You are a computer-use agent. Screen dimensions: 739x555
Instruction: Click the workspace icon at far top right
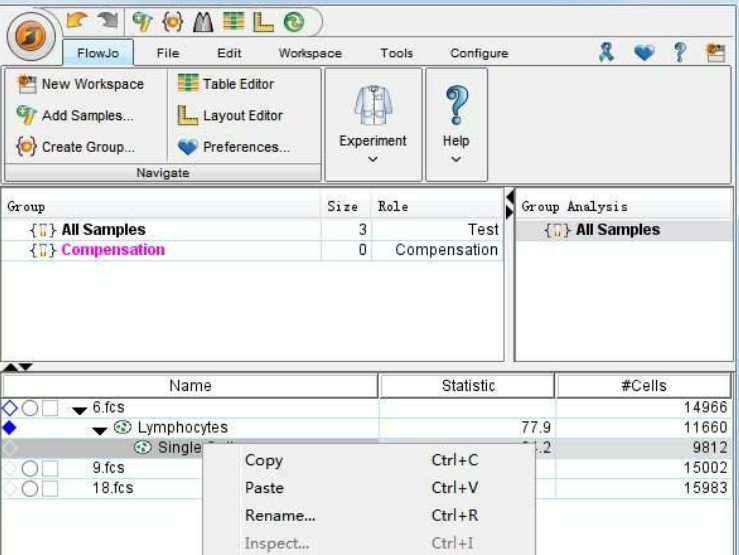tap(715, 52)
